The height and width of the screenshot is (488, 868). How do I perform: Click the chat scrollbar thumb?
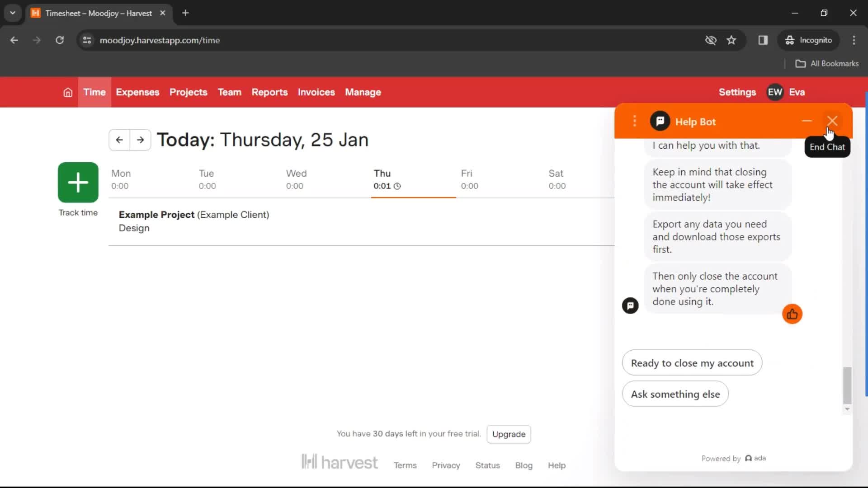(847, 385)
